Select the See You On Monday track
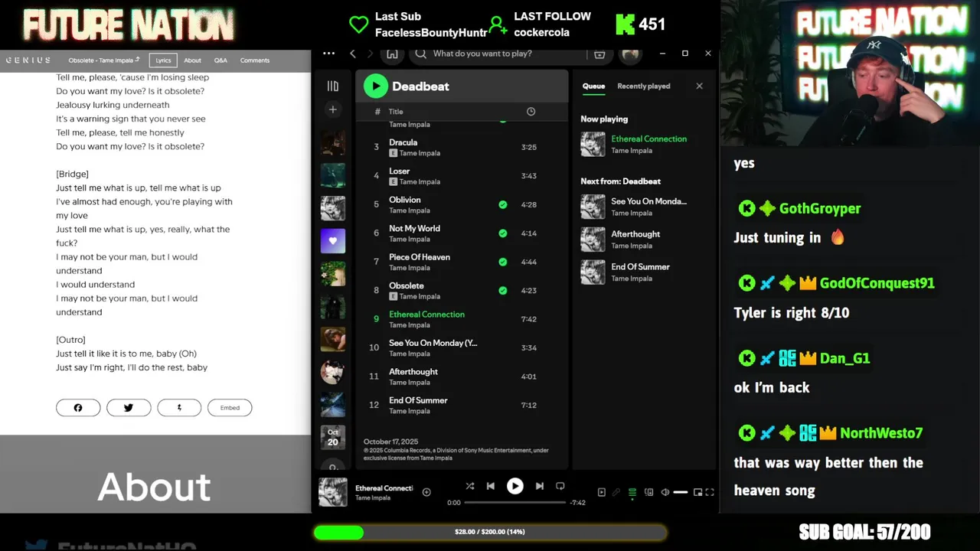 pyautogui.click(x=462, y=348)
